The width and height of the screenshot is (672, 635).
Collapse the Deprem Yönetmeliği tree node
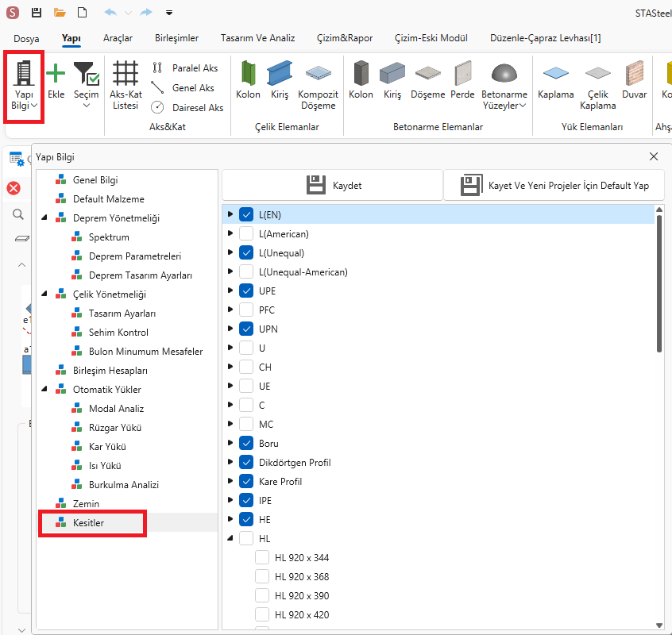point(43,218)
